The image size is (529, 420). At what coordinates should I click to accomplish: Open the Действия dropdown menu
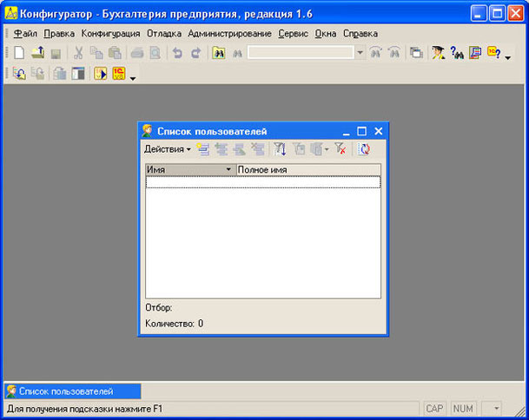pyautogui.click(x=168, y=149)
